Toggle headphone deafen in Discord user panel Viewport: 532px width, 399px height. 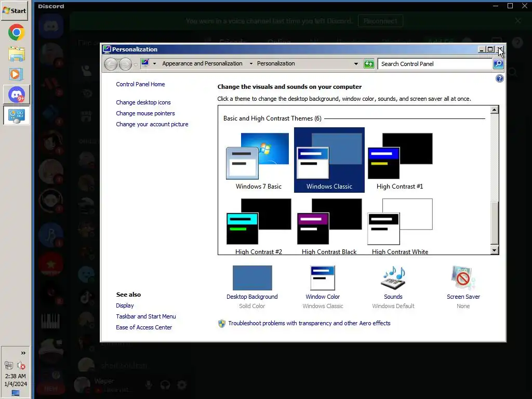(x=165, y=385)
